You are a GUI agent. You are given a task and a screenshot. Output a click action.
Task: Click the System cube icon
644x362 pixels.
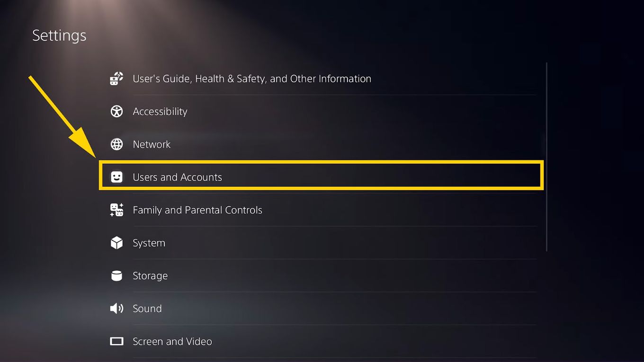click(116, 243)
